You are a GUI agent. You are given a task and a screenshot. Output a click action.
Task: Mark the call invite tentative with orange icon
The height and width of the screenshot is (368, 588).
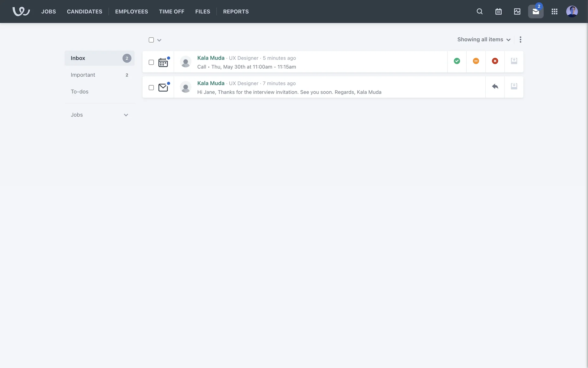point(476,61)
